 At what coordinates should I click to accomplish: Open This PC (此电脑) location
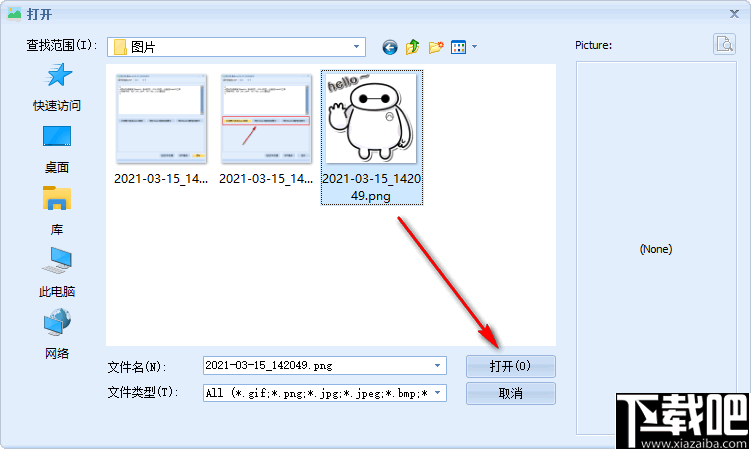tap(57, 273)
